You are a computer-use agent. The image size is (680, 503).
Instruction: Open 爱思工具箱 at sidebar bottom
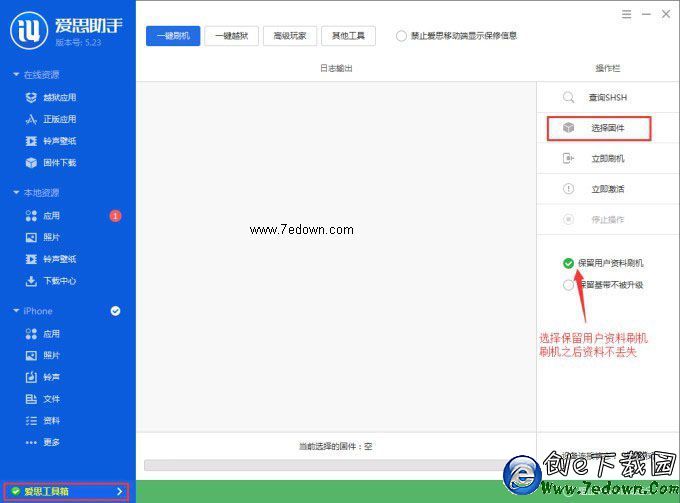pyautogui.click(x=66, y=491)
